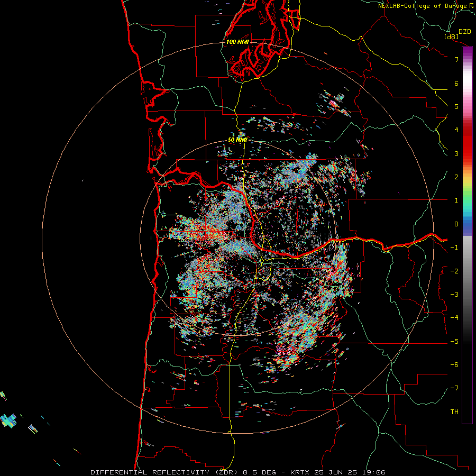Click the color scale value 7

[x=456, y=59]
